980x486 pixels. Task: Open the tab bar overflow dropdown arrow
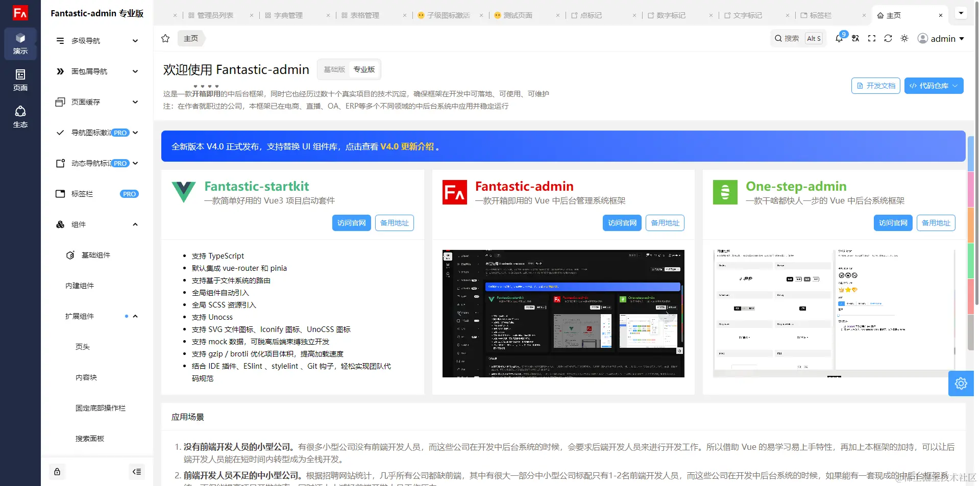[x=961, y=13]
